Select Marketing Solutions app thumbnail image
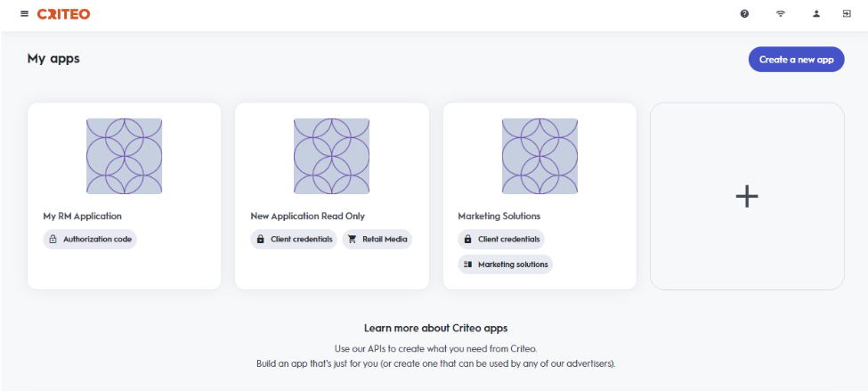Image resolution: width=868 pixels, height=391 pixels. (539, 157)
